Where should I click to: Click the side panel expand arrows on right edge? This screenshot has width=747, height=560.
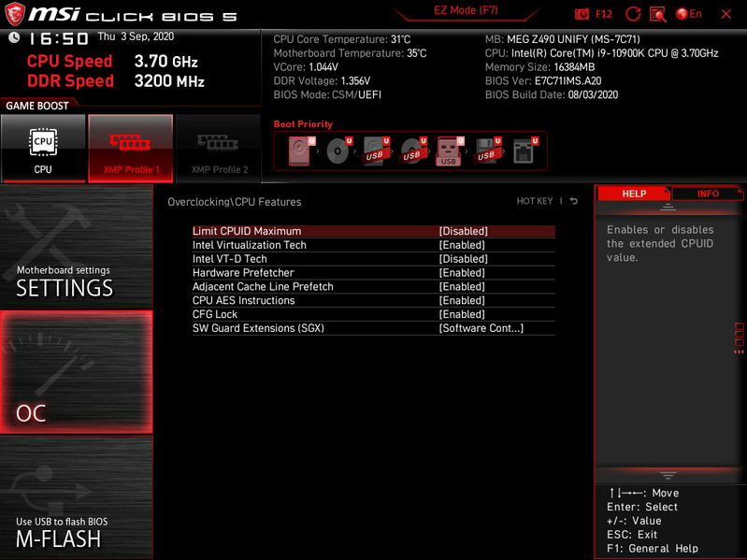coord(739,352)
